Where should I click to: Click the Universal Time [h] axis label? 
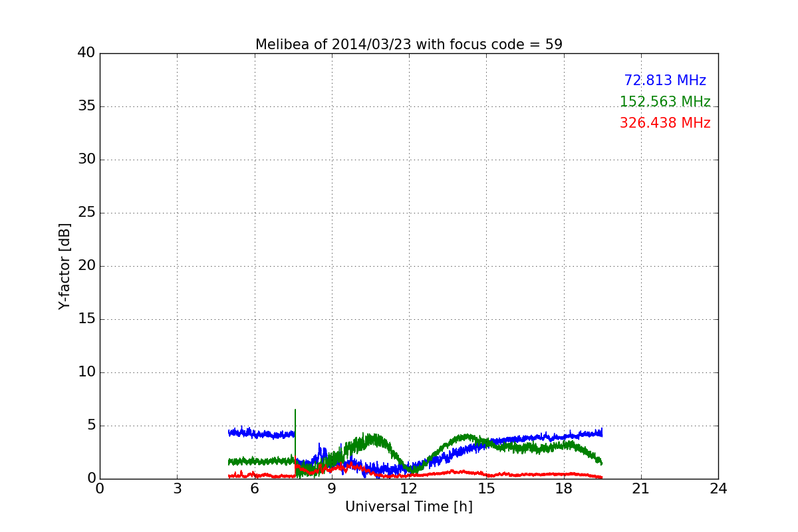coord(409,507)
